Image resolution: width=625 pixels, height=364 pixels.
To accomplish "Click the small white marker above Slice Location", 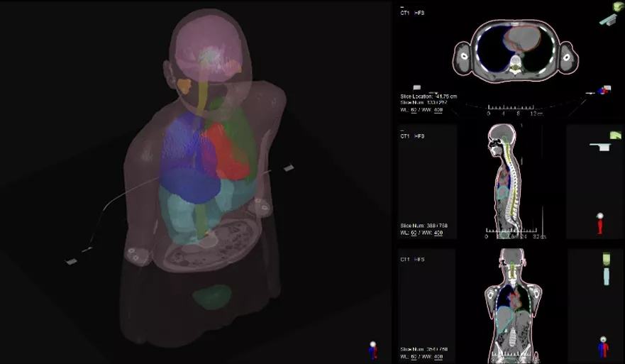I will point(417,87).
